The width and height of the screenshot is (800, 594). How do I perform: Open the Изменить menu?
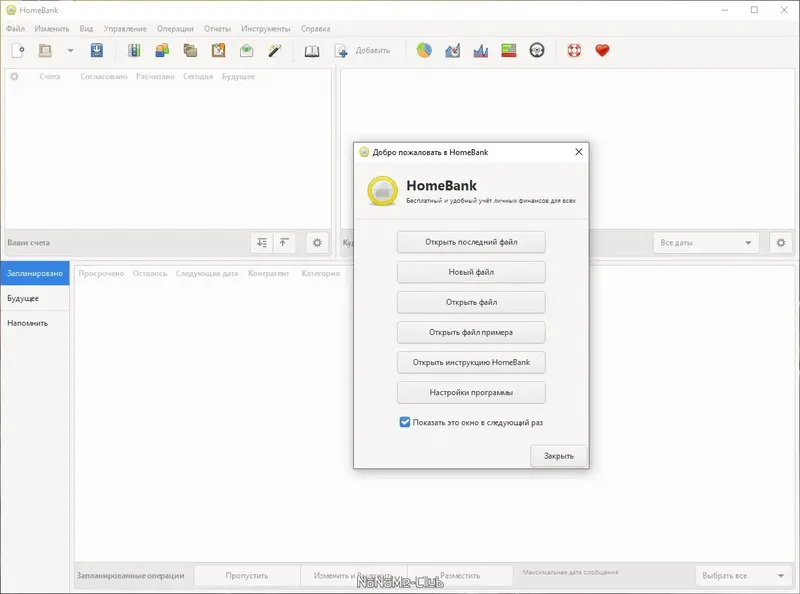pos(52,29)
